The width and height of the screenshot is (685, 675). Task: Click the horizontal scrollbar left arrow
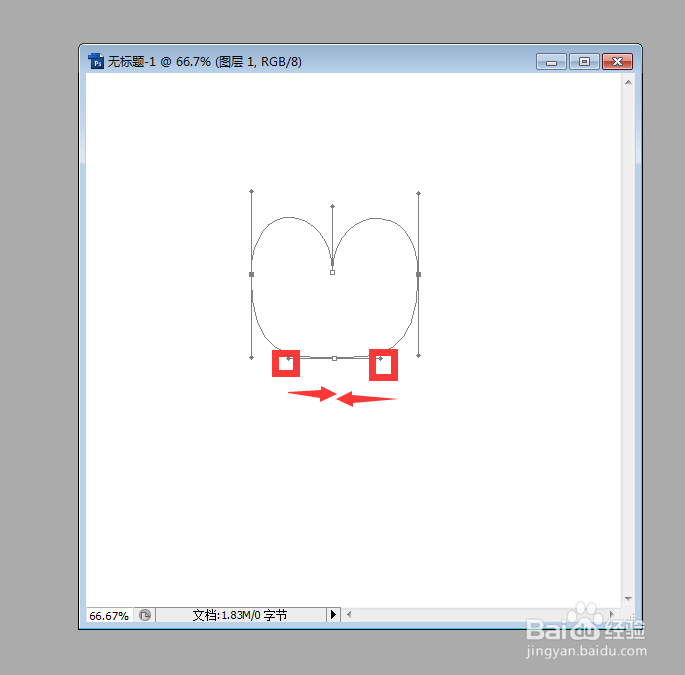[x=349, y=615]
